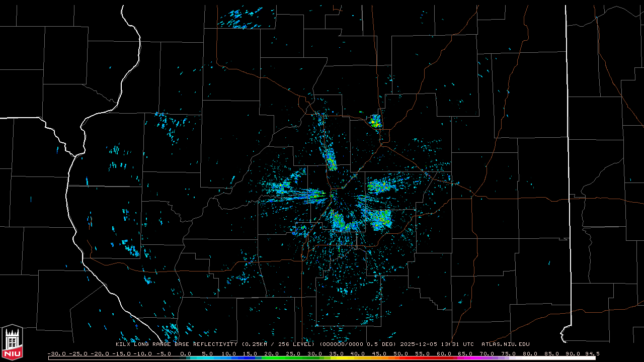The image size is (644, 362).
Task: Click the green echo arc directly south of radar
Action: coord(342,223)
